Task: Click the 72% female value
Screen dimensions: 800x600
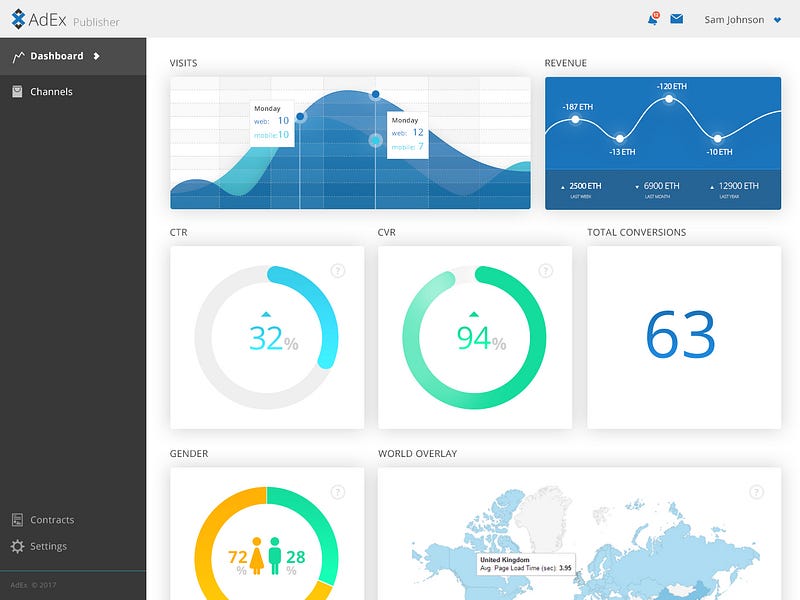Action: [238, 561]
